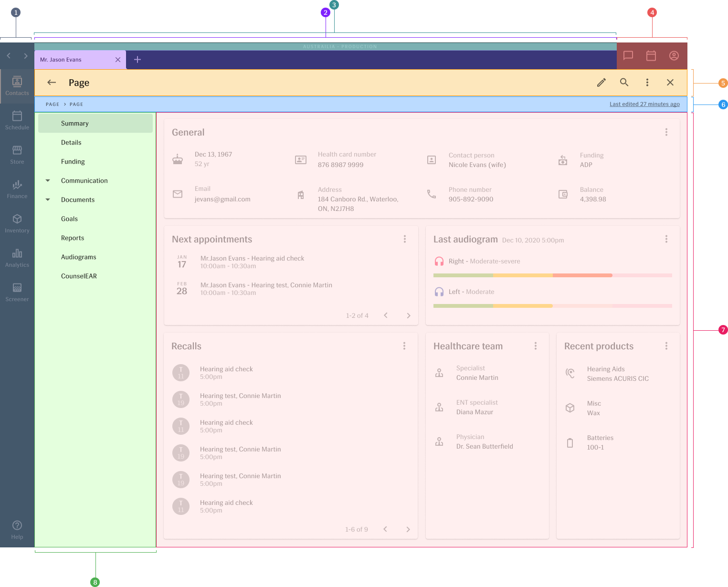The width and height of the screenshot is (728, 587).
Task: Launch the Screener tool
Action: (17, 292)
